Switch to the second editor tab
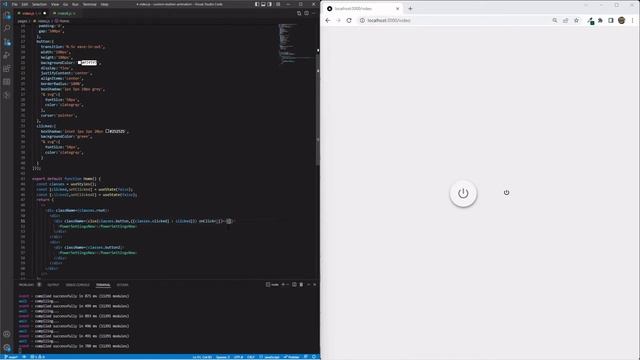640x360 pixels. (64, 13)
